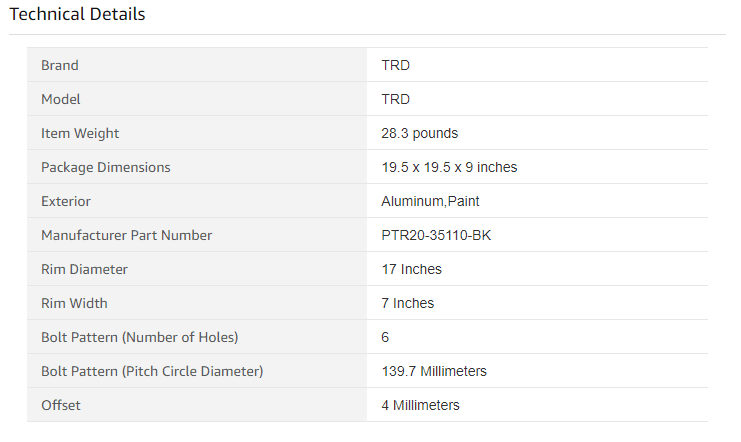Click the Manufacturer Part Number label

[x=127, y=235]
